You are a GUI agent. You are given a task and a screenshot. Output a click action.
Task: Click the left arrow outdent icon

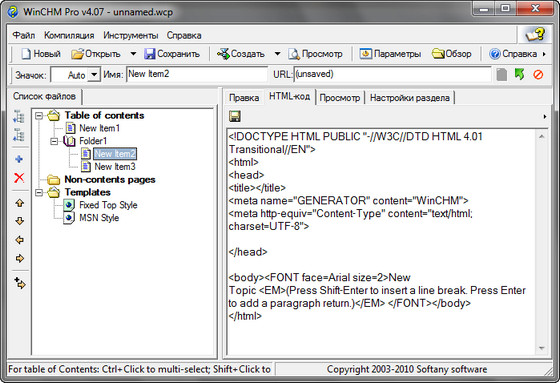[x=20, y=240]
